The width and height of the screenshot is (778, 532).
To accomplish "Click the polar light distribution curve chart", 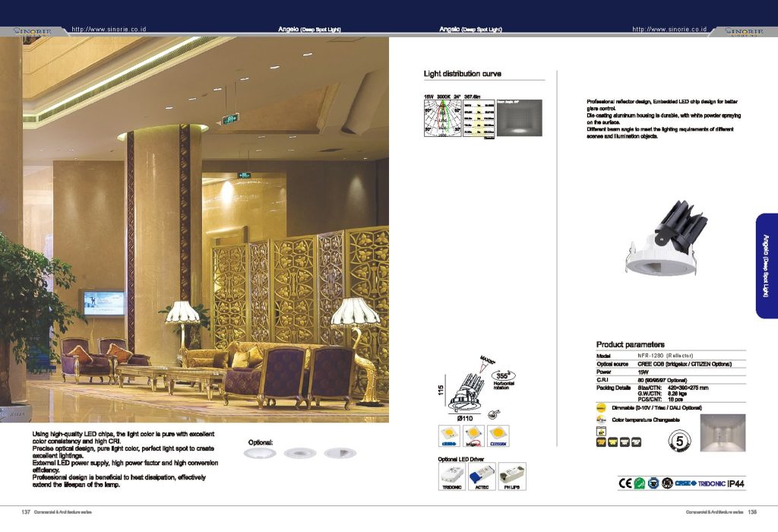I will point(441,119).
